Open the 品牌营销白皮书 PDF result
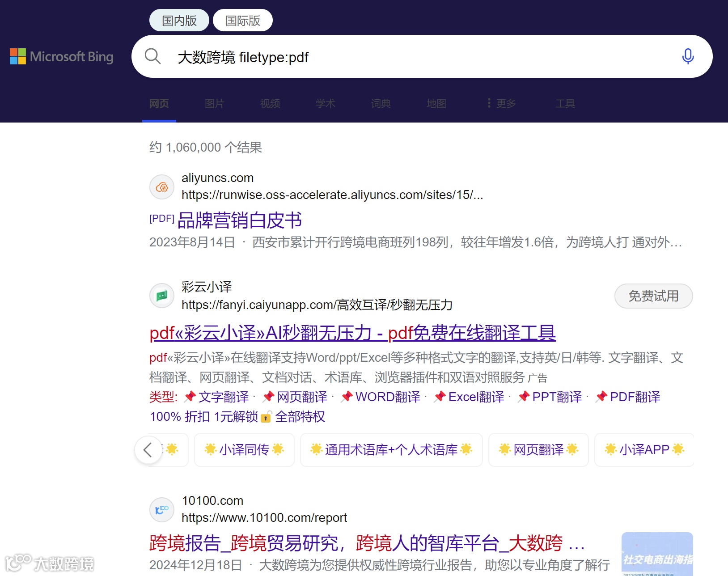The height and width of the screenshot is (576, 728). pos(239,220)
